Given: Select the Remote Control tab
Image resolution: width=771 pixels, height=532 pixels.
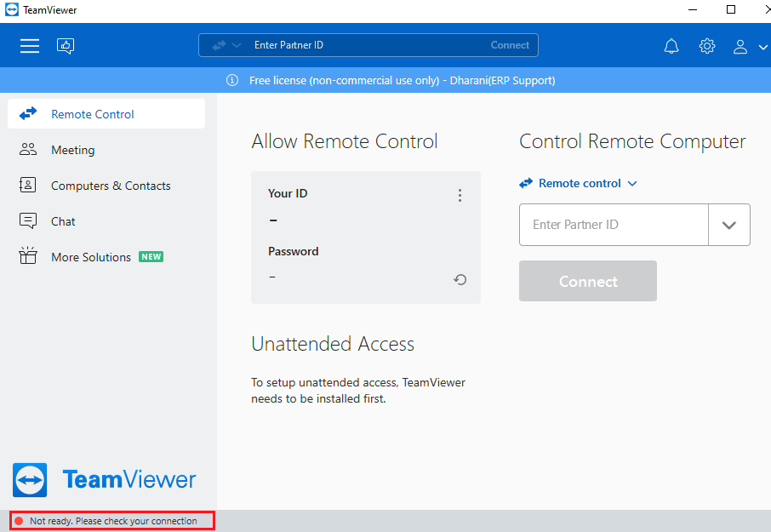Looking at the screenshot, I should (106, 114).
